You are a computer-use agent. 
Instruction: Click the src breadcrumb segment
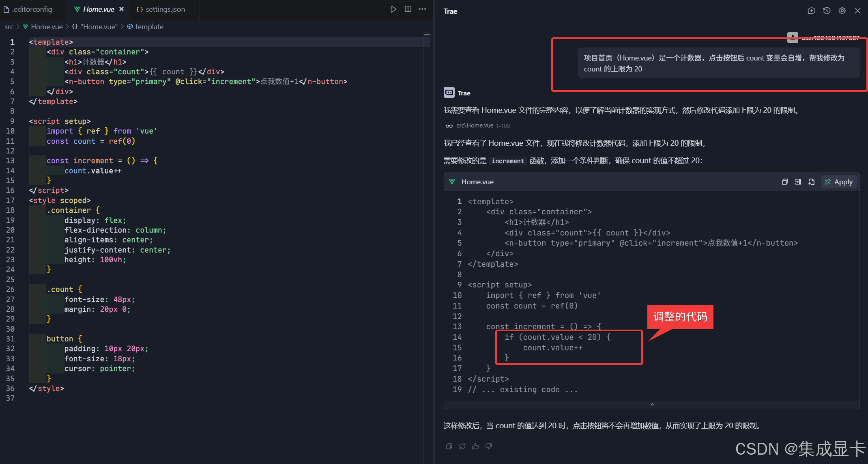coord(9,27)
